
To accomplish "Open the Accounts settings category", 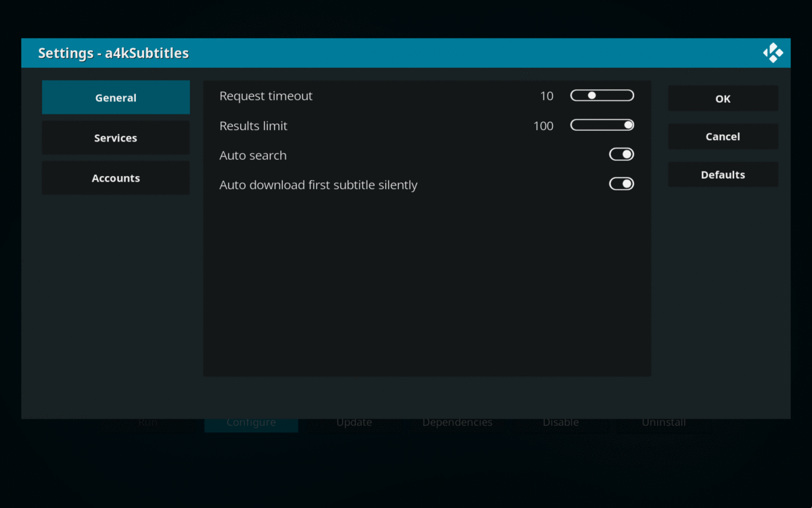I will tap(116, 178).
